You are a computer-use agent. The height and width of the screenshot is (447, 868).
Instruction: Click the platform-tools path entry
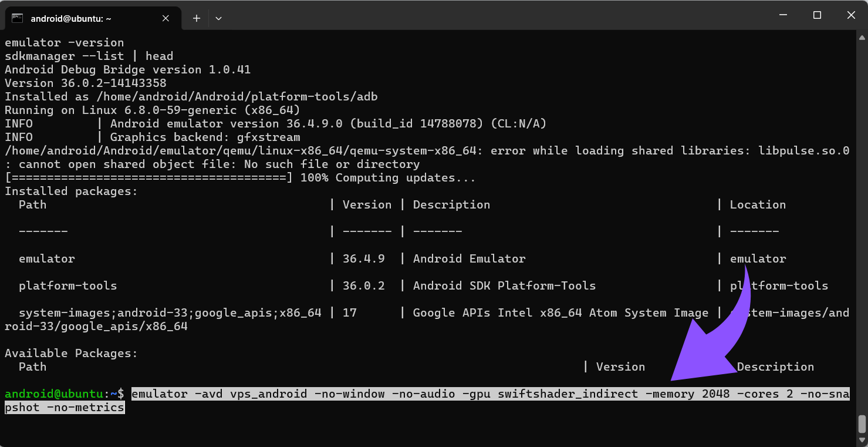point(67,285)
